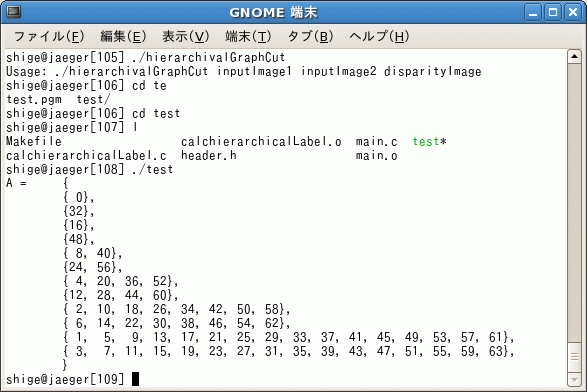587x392 pixels.
Task: Open the ファイル(F) menu
Action: (x=49, y=36)
